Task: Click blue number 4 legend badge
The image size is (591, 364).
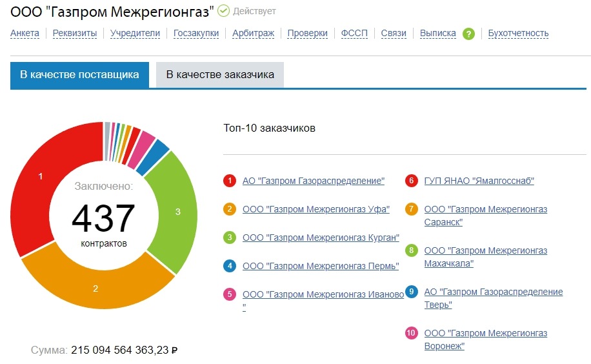Action: [230, 266]
